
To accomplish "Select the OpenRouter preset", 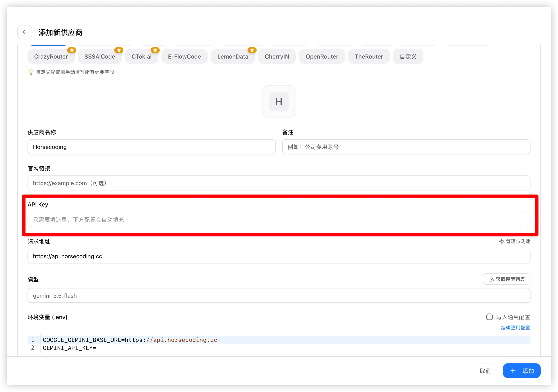I will coord(322,56).
